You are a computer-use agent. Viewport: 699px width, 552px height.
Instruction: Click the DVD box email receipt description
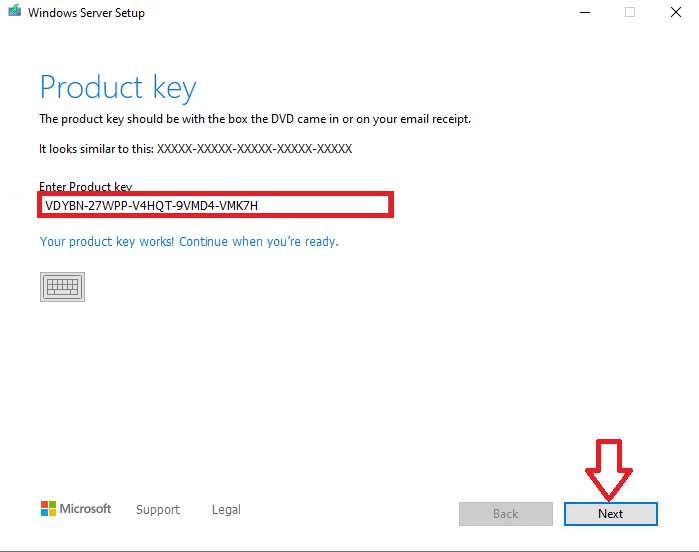tap(254, 119)
